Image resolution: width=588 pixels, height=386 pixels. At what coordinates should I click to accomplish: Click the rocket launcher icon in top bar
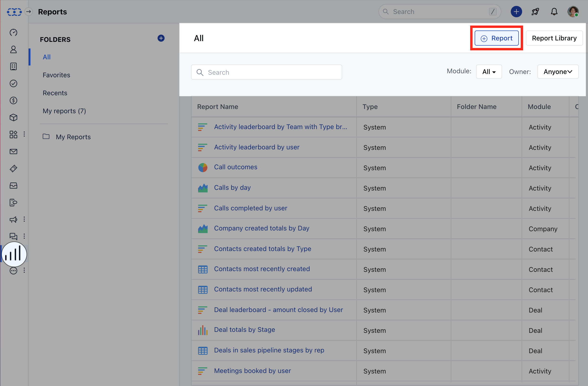535,11
